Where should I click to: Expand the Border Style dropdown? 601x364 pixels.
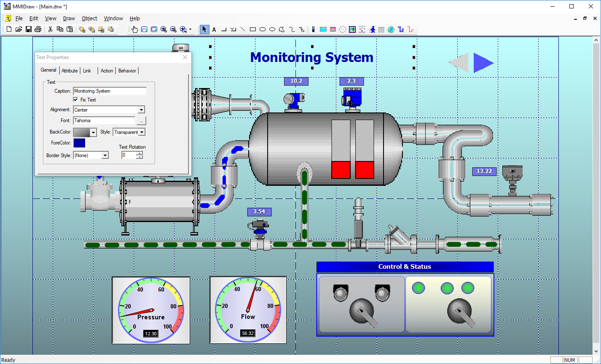pyautogui.click(x=105, y=155)
